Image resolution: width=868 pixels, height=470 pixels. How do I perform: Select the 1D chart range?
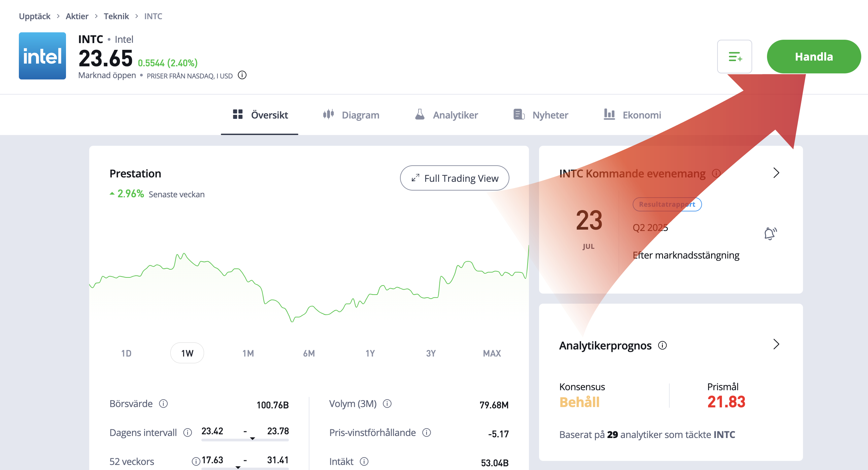tap(126, 353)
